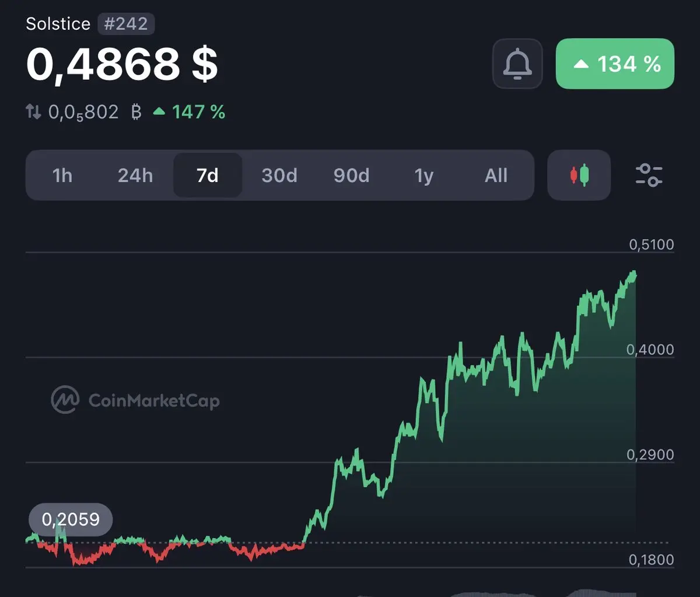
Task: Click the CoinMarketCap watermark logo
Action: [x=65, y=400]
